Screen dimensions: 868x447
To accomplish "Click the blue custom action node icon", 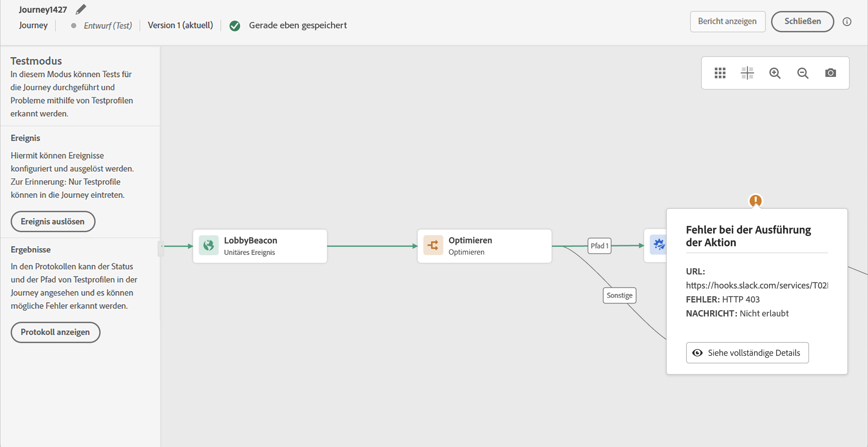I will click(x=658, y=244).
